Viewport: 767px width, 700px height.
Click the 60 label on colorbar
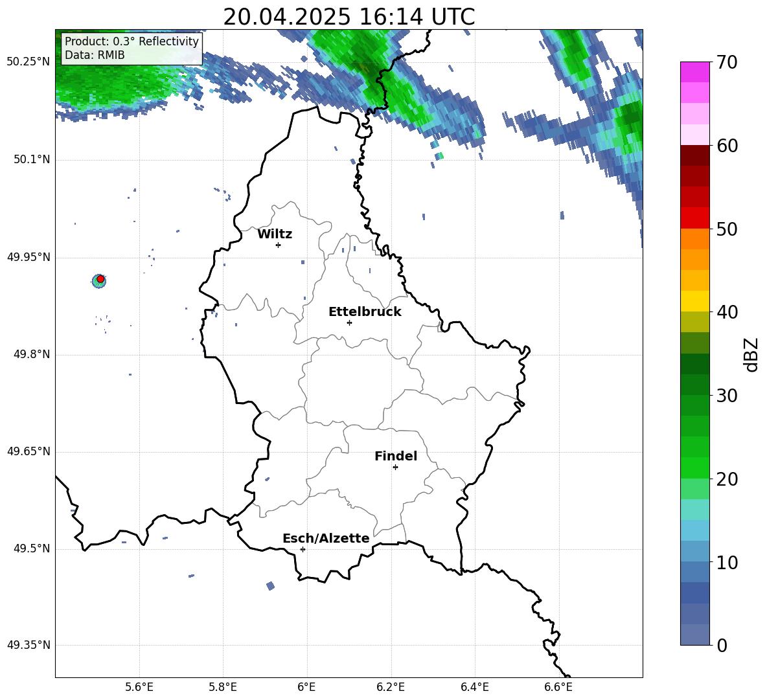(x=727, y=146)
